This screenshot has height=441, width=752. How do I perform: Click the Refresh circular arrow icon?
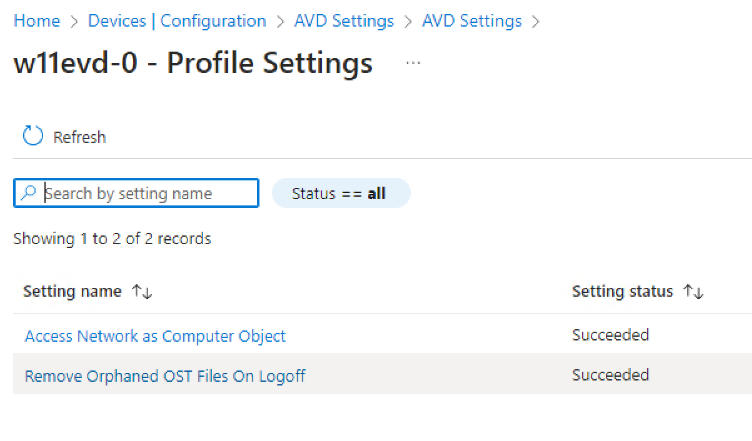[33, 136]
